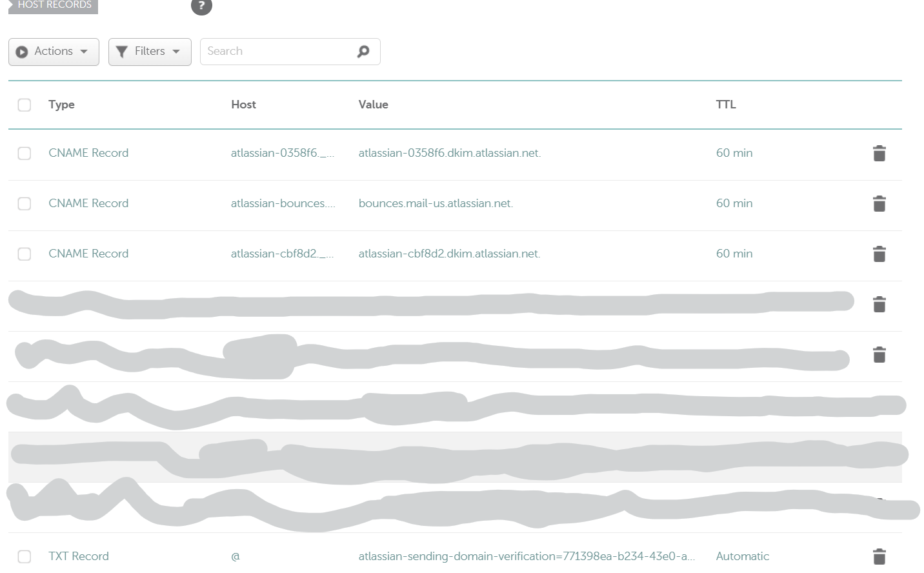Delete the atlassian-cbf8d2 CNAME record
This screenshot has height=573, width=924.
click(x=879, y=254)
